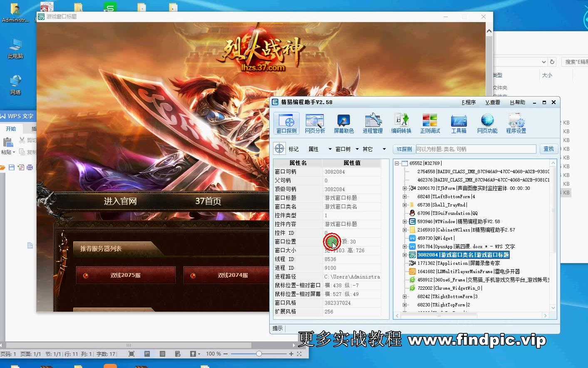
Task: Select the 2165910 CabinetWClass tree row
Action: [x=466, y=230]
